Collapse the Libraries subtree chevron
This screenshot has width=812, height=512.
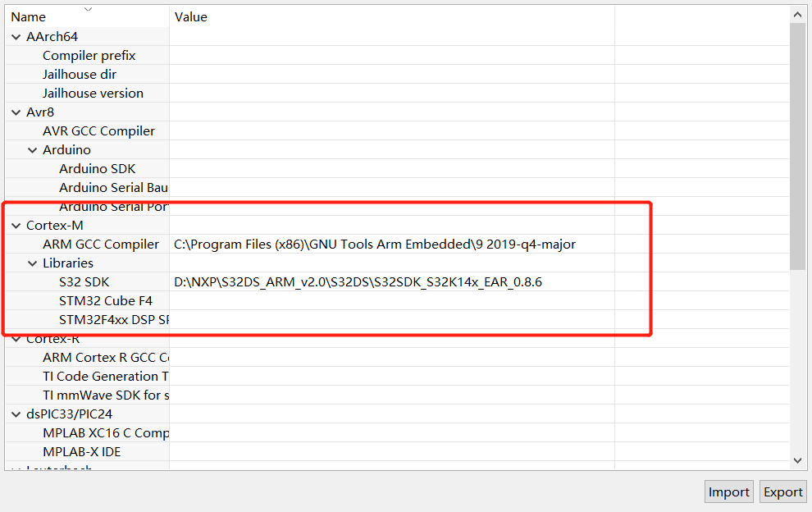pyautogui.click(x=32, y=263)
